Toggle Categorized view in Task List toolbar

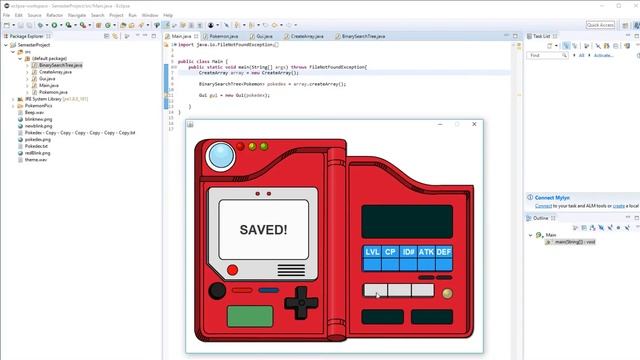(x=566, y=46)
